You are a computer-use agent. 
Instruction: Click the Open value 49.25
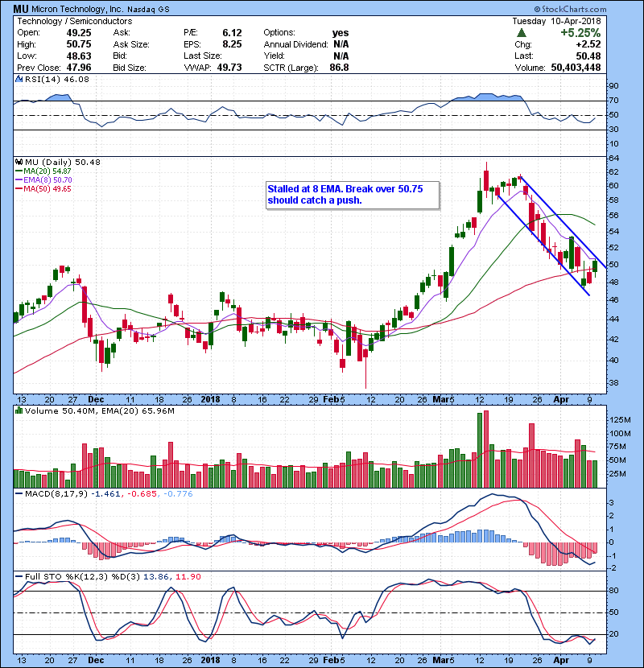tap(78, 33)
